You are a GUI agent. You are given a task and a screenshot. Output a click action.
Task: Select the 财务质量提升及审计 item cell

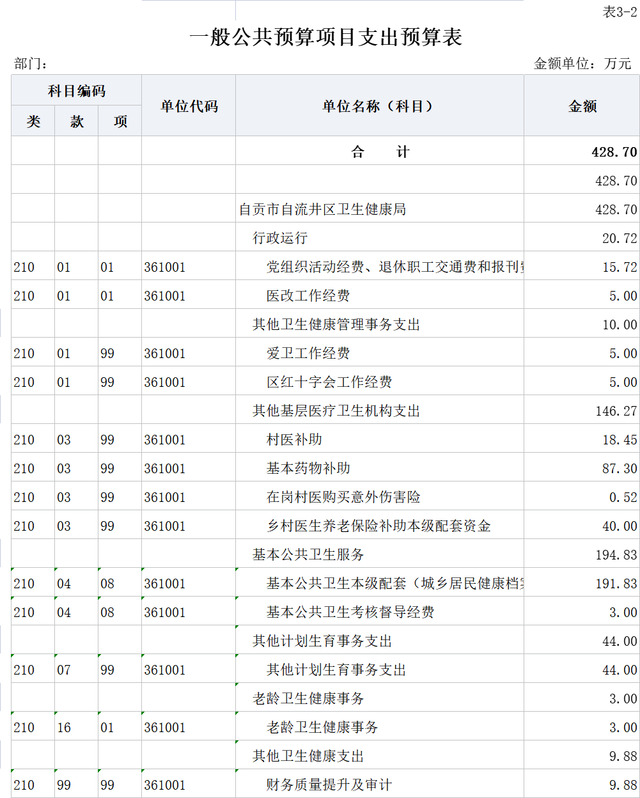pyautogui.click(x=329, y=785)
